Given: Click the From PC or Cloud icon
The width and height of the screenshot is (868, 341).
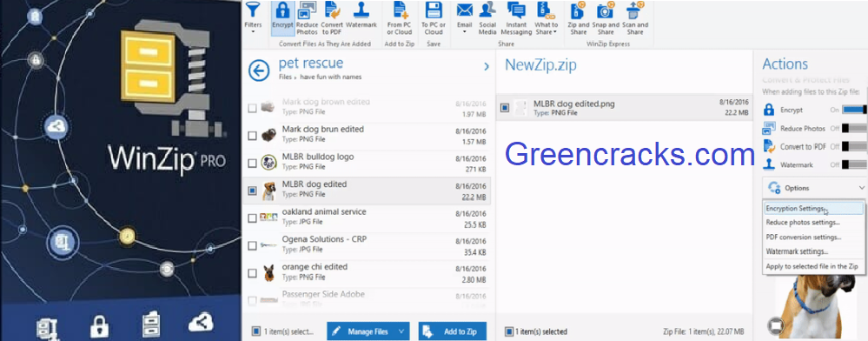Looking at the screenshot, I should click(399, 10).
